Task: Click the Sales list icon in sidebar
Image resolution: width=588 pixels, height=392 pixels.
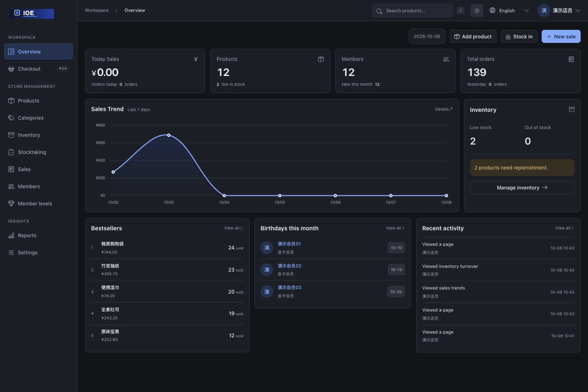Action: coord(11,169)
